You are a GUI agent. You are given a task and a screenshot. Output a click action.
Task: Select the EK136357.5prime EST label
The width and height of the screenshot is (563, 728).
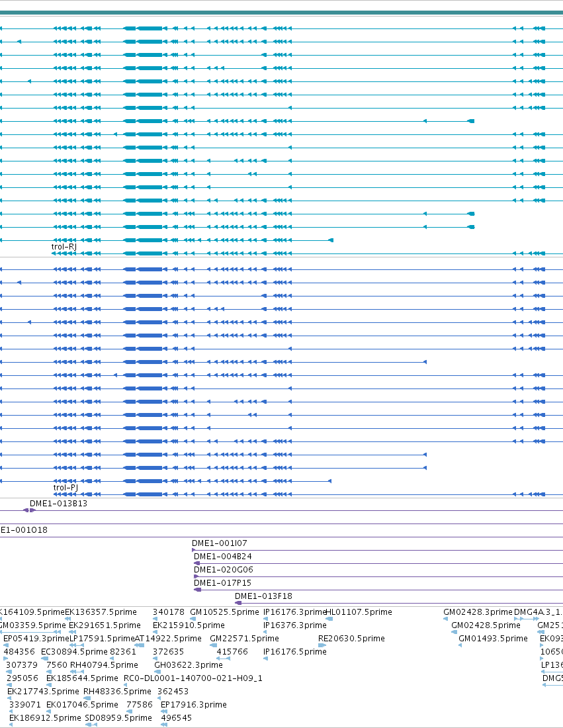pos(101,612)
